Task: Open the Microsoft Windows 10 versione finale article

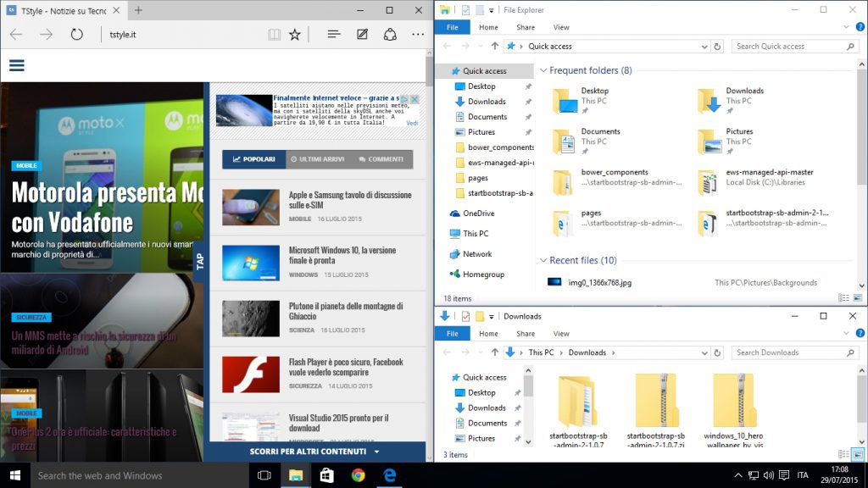Action: click(342, 255)
